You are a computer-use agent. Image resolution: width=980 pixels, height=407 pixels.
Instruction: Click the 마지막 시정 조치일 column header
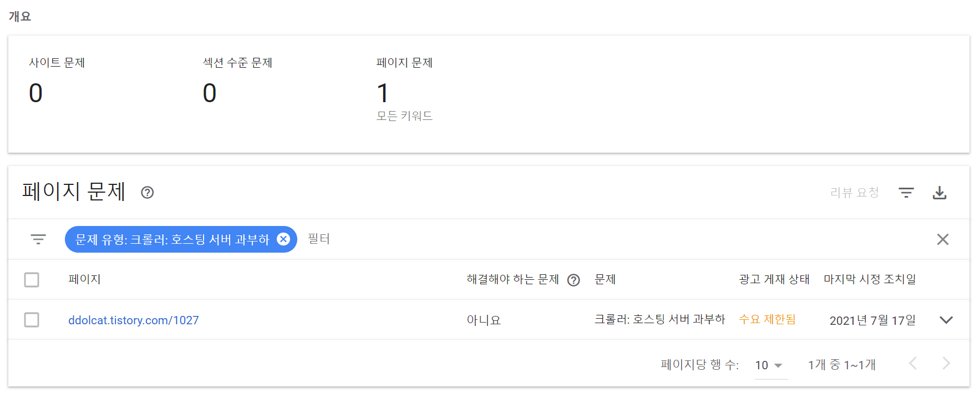[x=870, y=279]
